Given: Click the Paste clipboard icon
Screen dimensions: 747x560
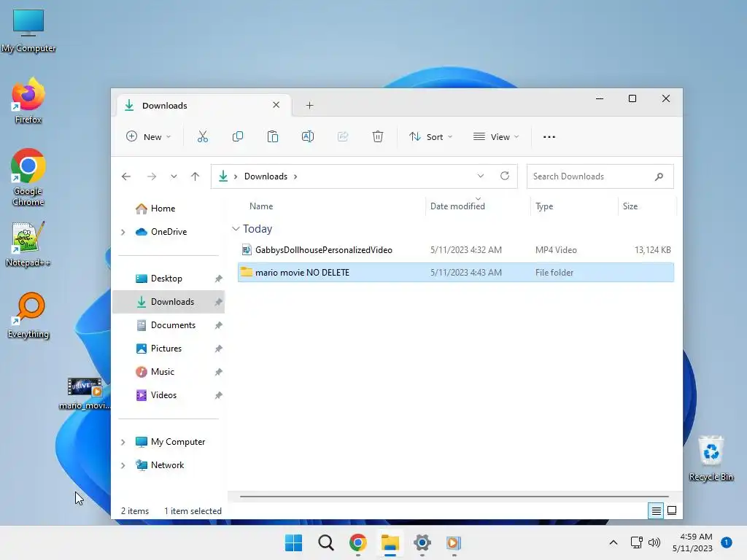Looking at the screenshot, I should point(273,136).
